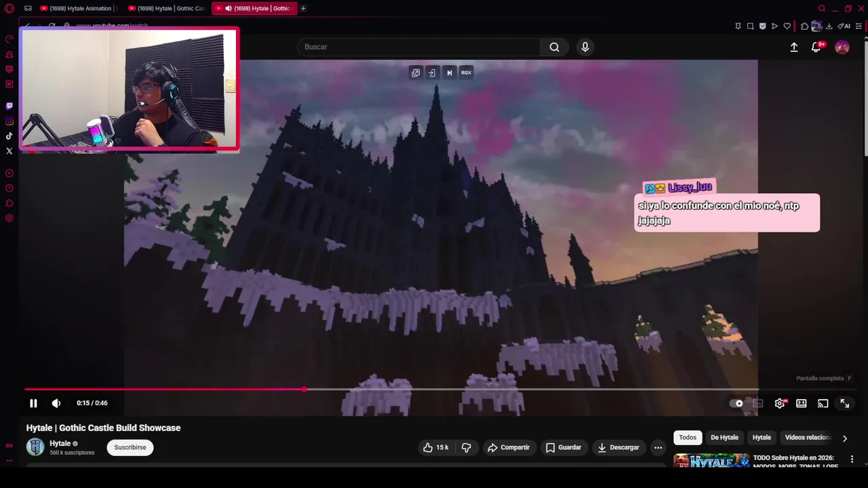Select the active playing Hytale tab

(x=254, y=8)
